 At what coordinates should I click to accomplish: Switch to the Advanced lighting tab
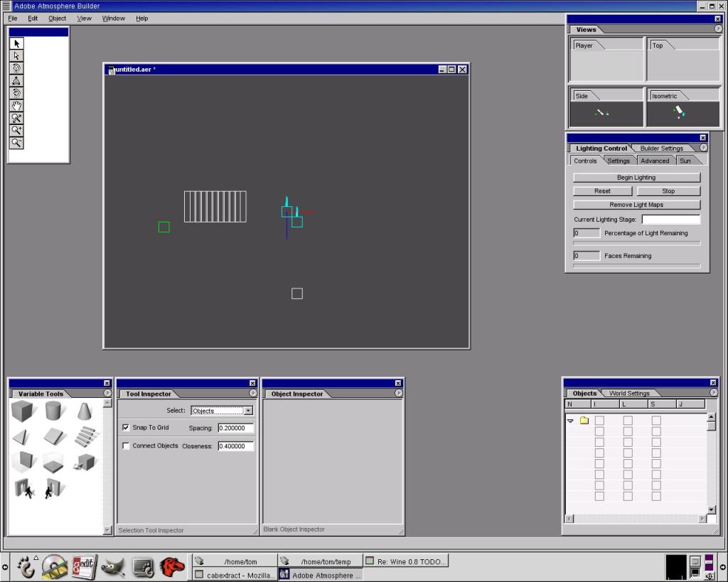pos(655,161)
